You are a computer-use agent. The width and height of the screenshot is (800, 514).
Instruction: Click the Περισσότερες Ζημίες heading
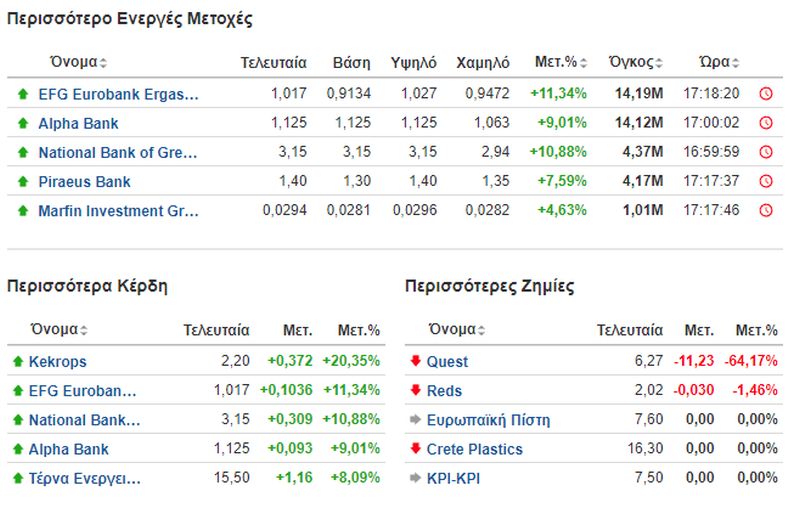click(489, 286)
